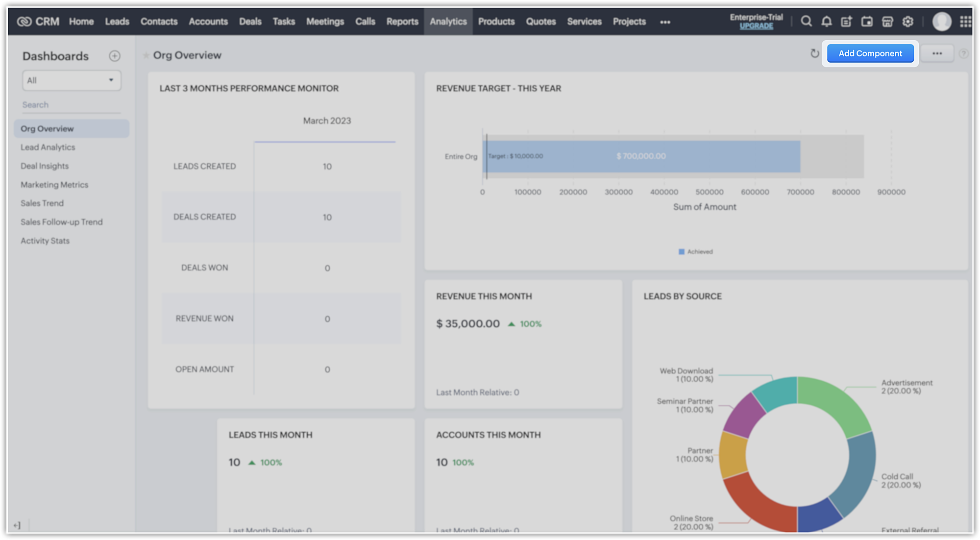
Task: Select Lead Analytics in dashboard list
Action: [48, 147]
